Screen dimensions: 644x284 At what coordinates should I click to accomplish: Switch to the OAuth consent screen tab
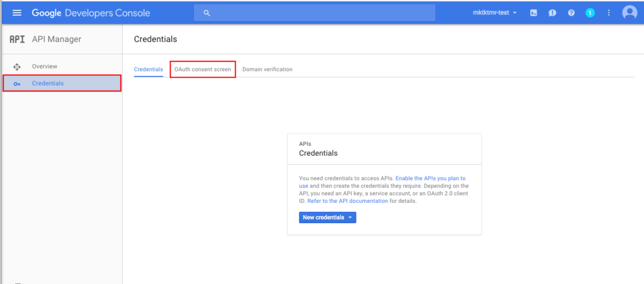click(x=203, y=69)
